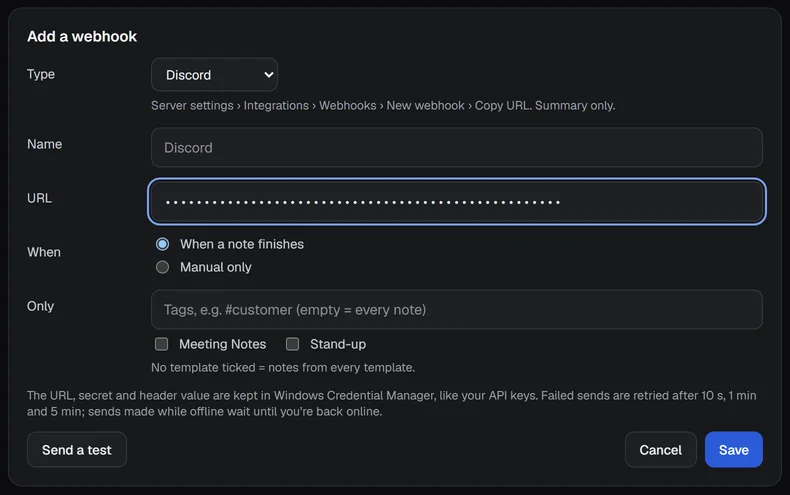This screenshot has height=495, width=790.
Task: Tick the Stand-up checkbox
Action: tap(292, 344)
